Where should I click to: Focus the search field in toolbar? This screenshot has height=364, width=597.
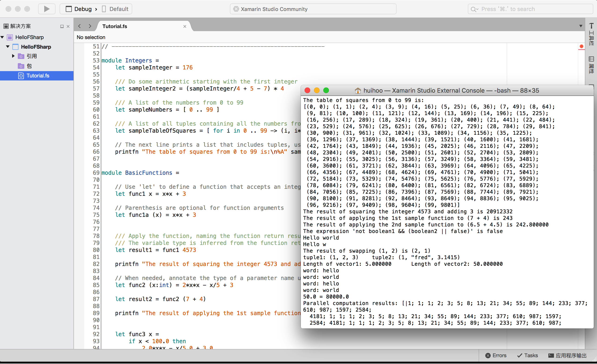click(x=531, y=9)
